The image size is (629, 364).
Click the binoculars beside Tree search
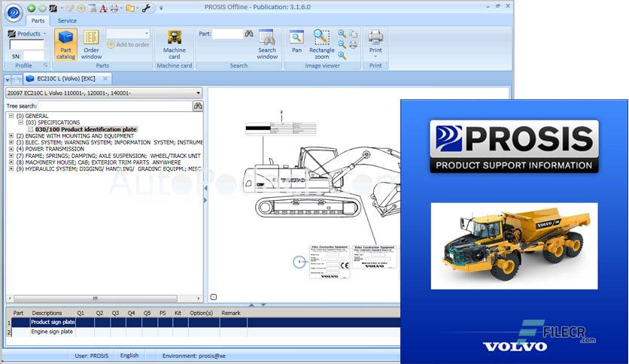point(198,106)
